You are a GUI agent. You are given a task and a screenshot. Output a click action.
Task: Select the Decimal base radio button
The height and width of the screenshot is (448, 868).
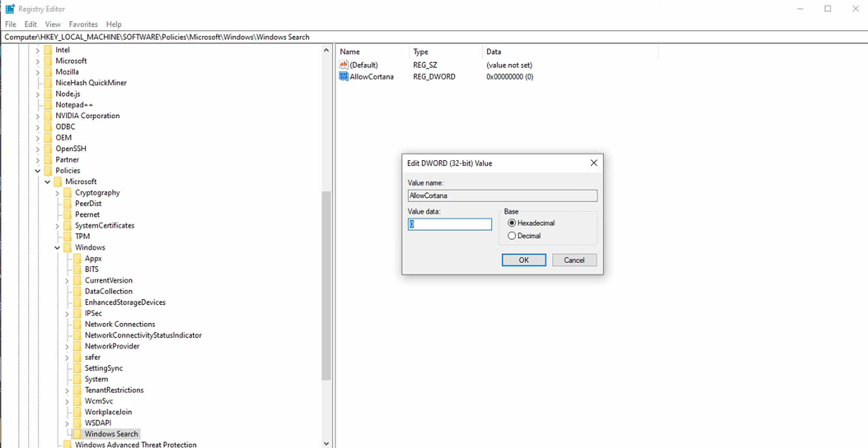point(512,236)
